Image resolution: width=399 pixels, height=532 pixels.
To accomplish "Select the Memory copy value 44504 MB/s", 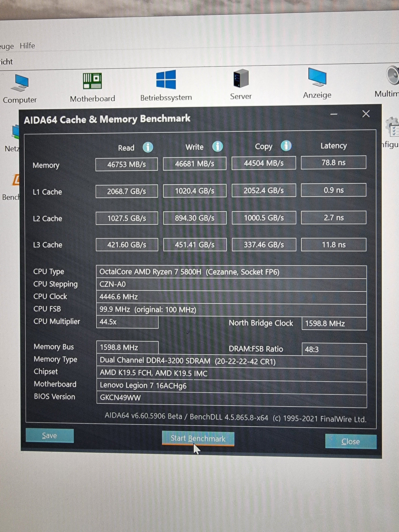I will pyautogui.click(x=264, y=163).
